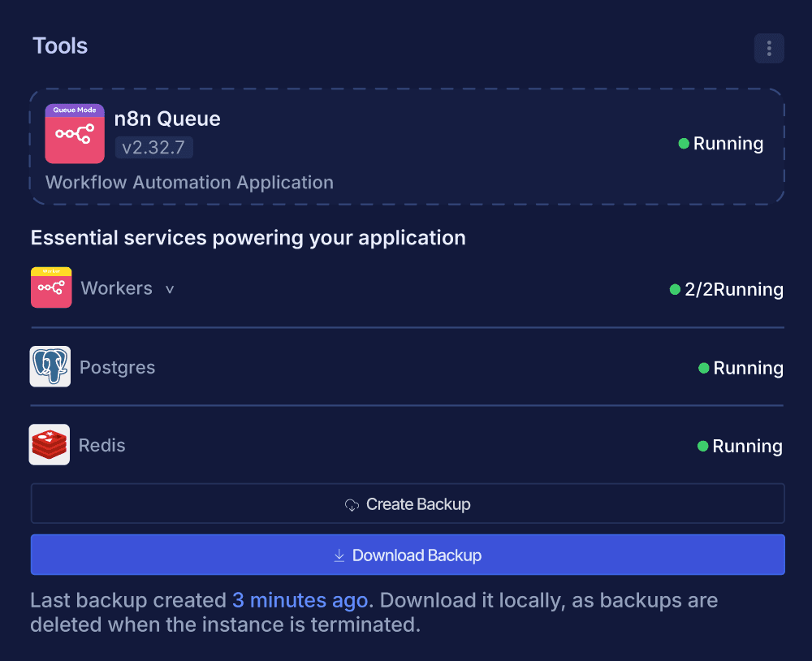Select the v2.32.7 version badge
This screenshot has height=661, width=812.
153,148
